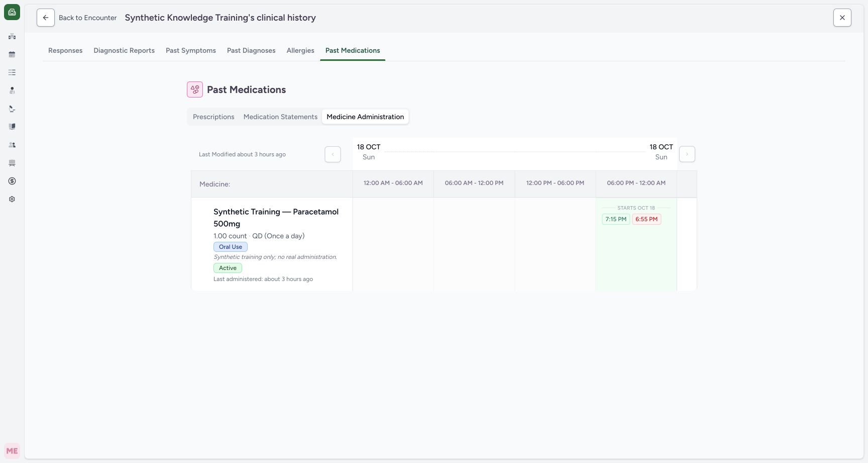Image resolution: width=868 pixels, height=463 pixels.
Task: Click the Active status badge
Action: 228,268
